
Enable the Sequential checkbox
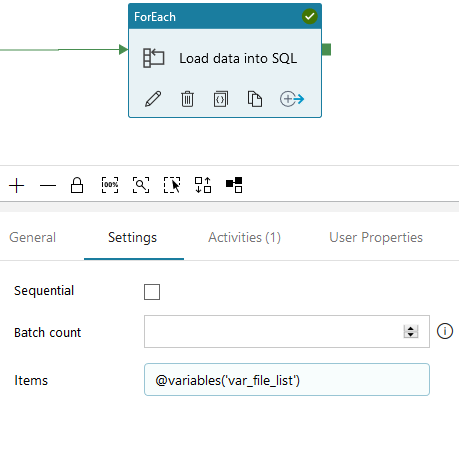[x=152, y=292]
